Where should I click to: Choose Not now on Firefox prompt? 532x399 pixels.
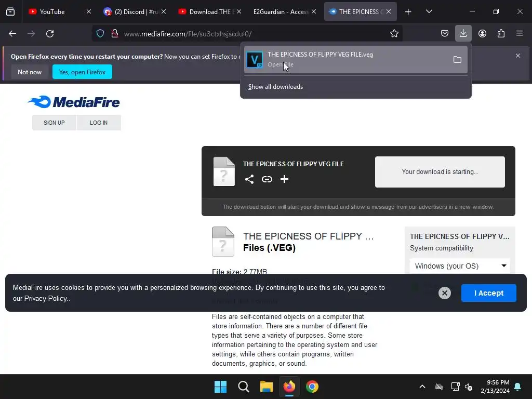pyautogui.click(x=30, y=72)
